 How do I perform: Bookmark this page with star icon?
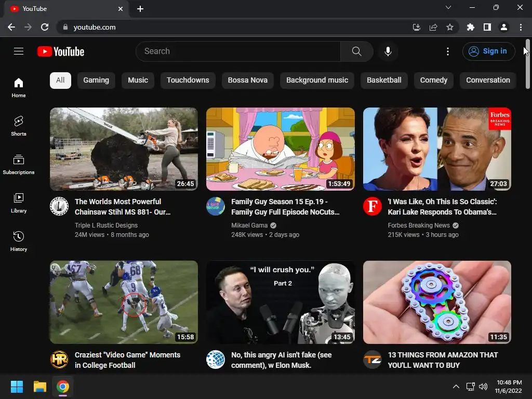click(x=450, y=27)
